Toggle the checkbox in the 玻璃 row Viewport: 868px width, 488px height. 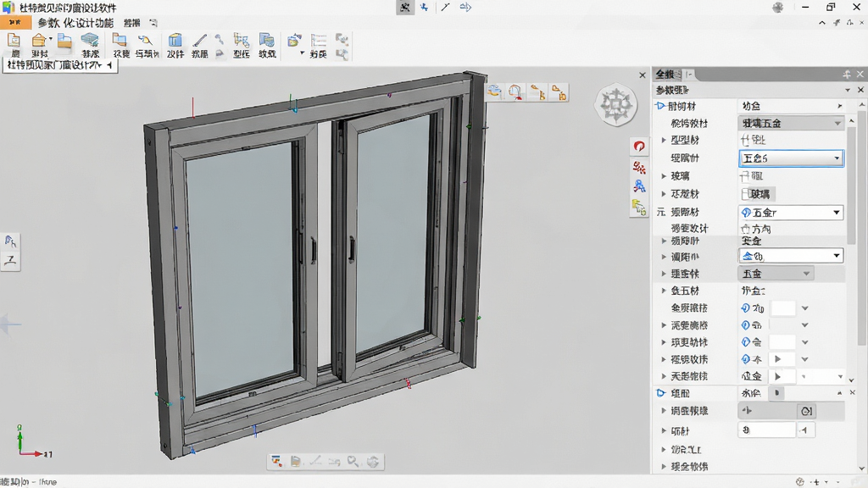[x=744, y=176]
